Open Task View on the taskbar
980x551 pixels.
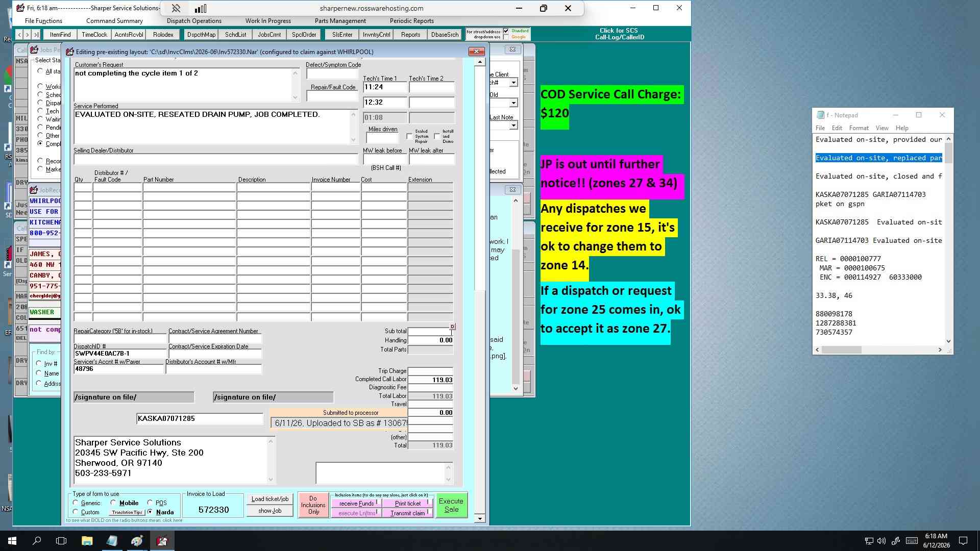click(61, 541)
